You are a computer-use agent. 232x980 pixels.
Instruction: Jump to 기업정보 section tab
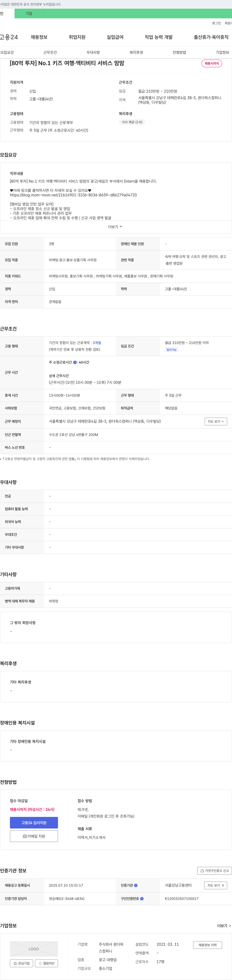223,53
